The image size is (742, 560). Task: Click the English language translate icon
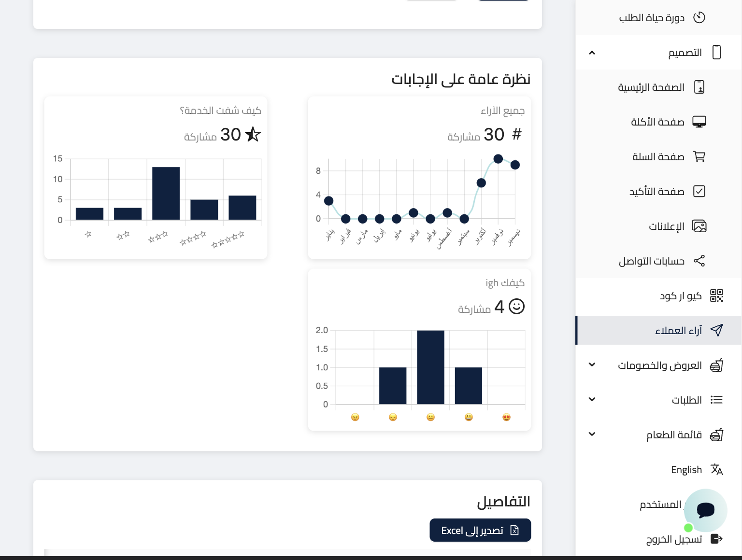(x=716, y=469)
